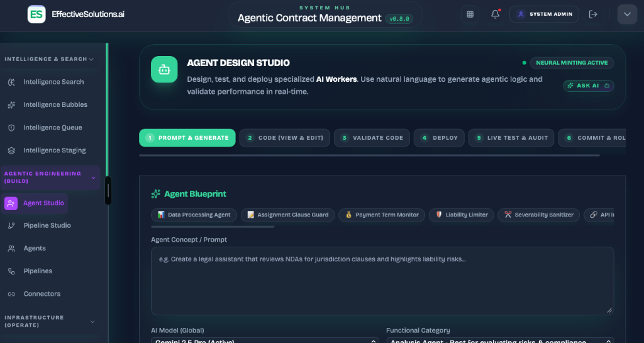Click the sparkle icon on Ask AI button
The height and width of the screenshot is (343, 644).
[x=570, y=86]
